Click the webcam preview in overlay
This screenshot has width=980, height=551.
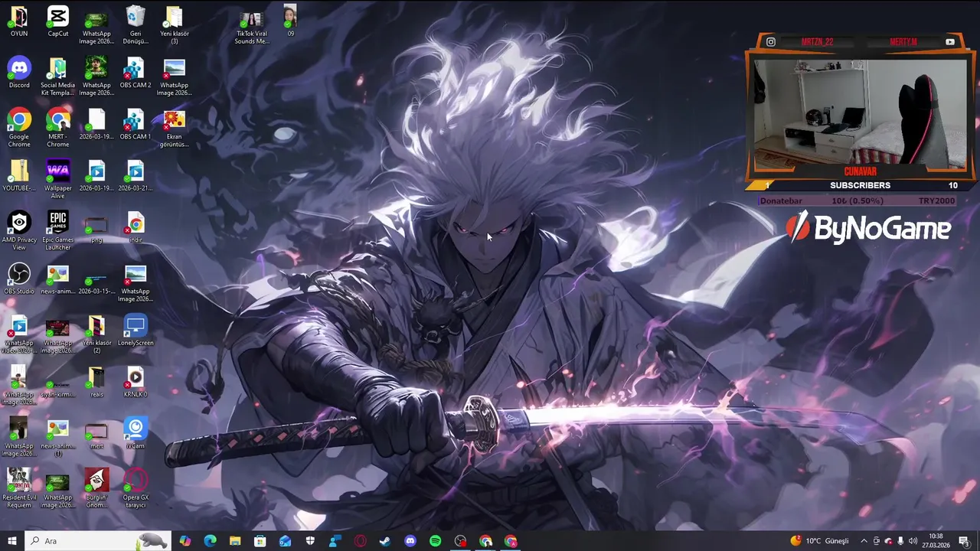[x=861, y=113]
